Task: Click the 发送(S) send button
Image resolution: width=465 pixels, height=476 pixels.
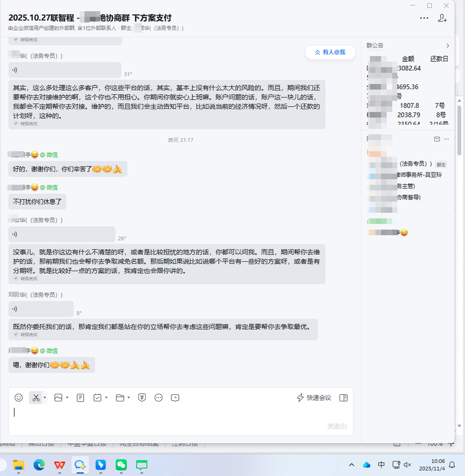Action: pos(337,426)
